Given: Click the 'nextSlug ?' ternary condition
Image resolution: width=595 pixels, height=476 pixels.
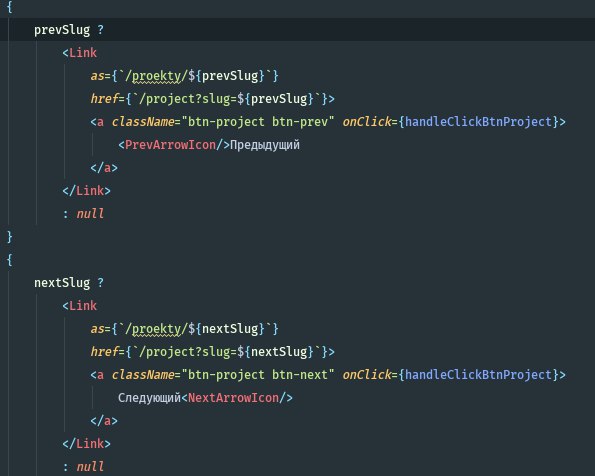Looking at the screenshot, I should (69, 283).
